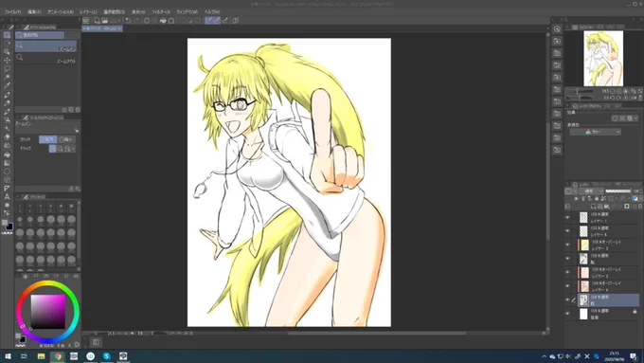Choose 縮小 (zoom out) click option
This screenshot has height=363, width=644.
tap(66, 139)
